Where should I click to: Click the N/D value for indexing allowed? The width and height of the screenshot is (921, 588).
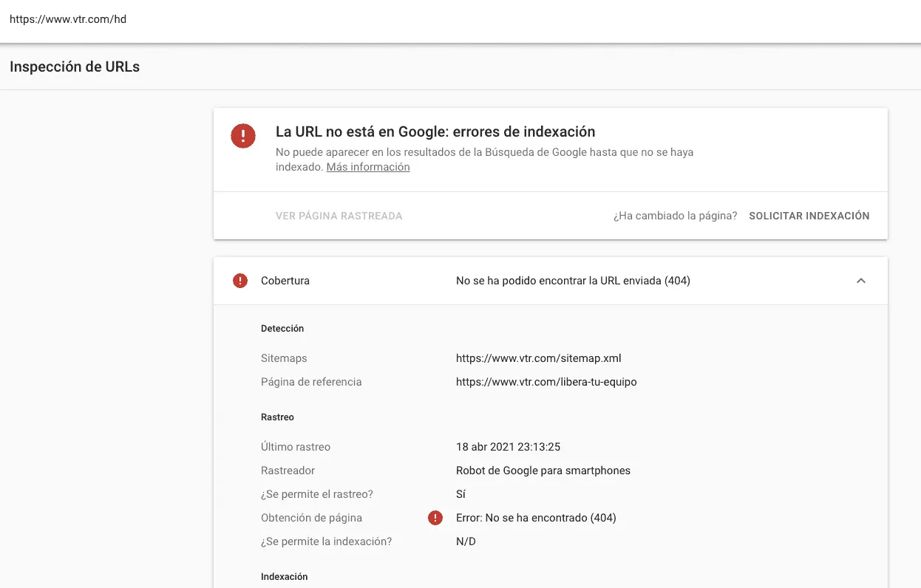(x=466, y=541)
